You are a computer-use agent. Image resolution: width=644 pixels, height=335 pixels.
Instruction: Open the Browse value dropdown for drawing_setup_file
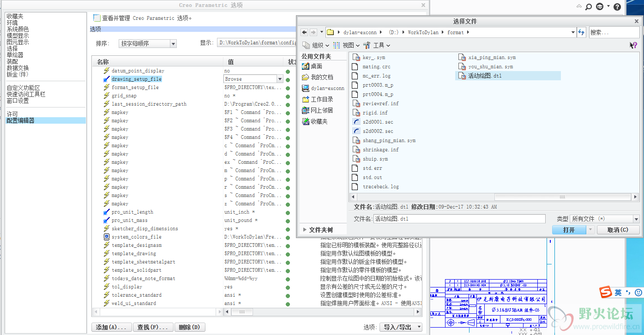click(279, 79)
